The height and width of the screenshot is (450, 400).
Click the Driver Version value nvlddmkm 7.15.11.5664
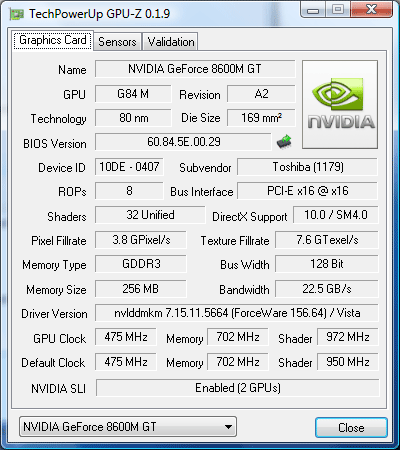pyautogui.click(x=237, y=313)
